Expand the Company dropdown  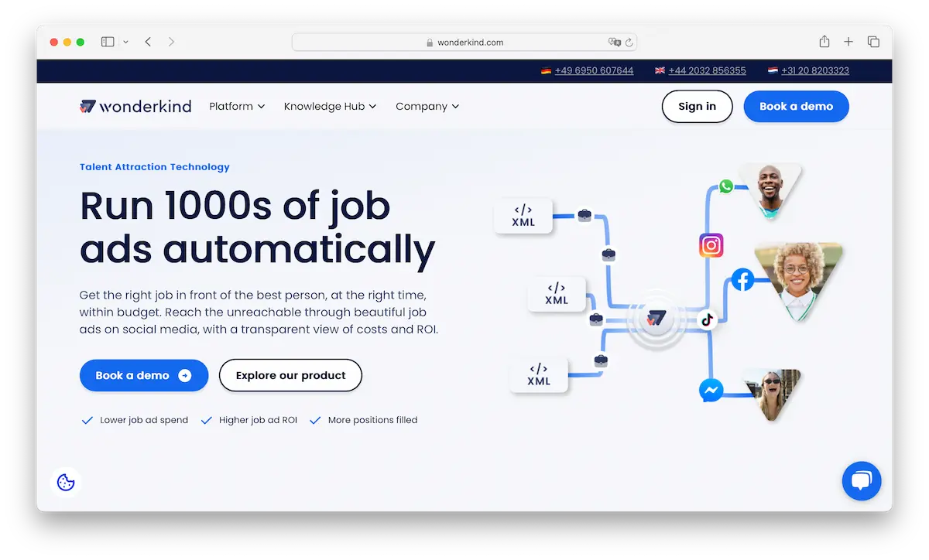point(427,106)
